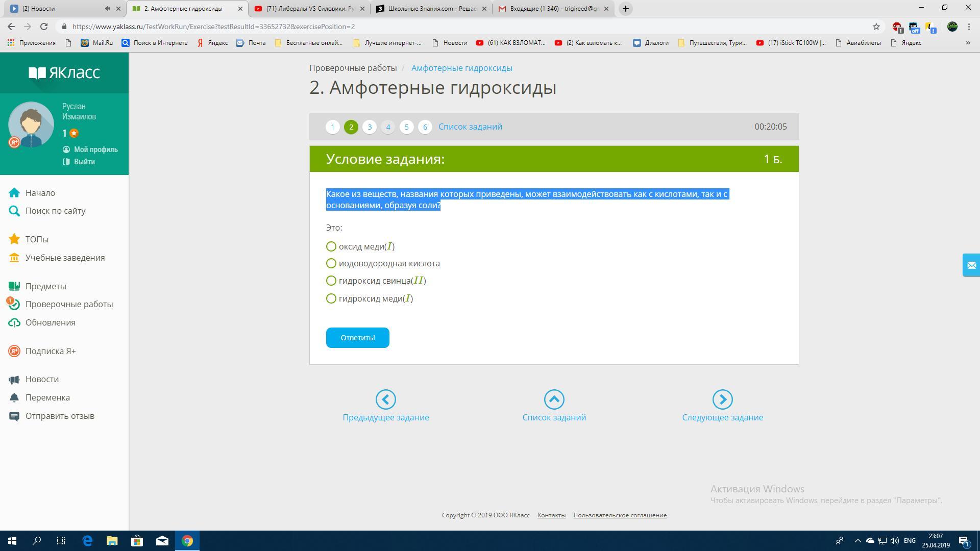Expand the bookmarks bar overflow chevron
Screen dimensions: 980x551
point(968,43)
